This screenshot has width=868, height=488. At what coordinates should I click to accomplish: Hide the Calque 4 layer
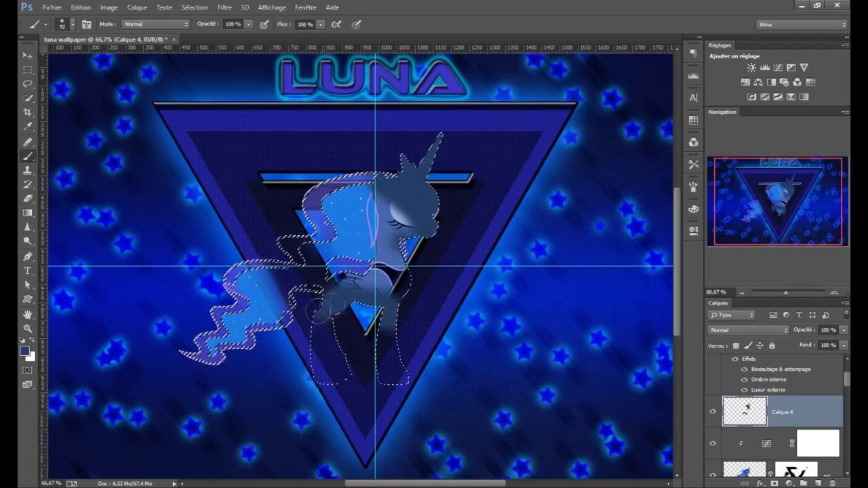713,411
